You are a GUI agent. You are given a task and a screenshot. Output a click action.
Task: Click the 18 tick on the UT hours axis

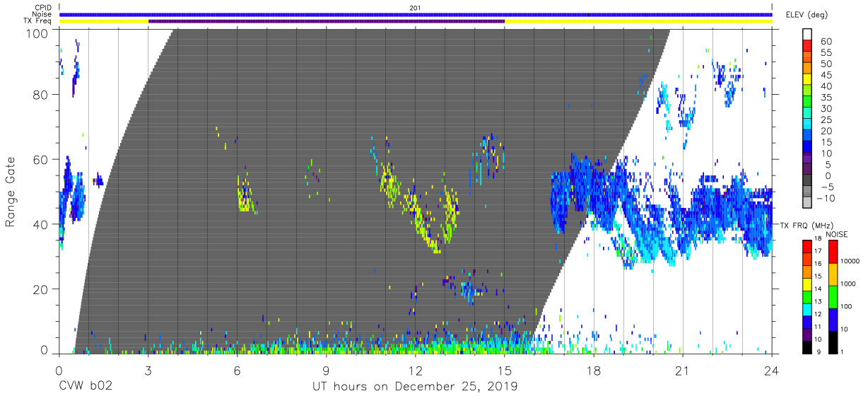tap(594, 370)
